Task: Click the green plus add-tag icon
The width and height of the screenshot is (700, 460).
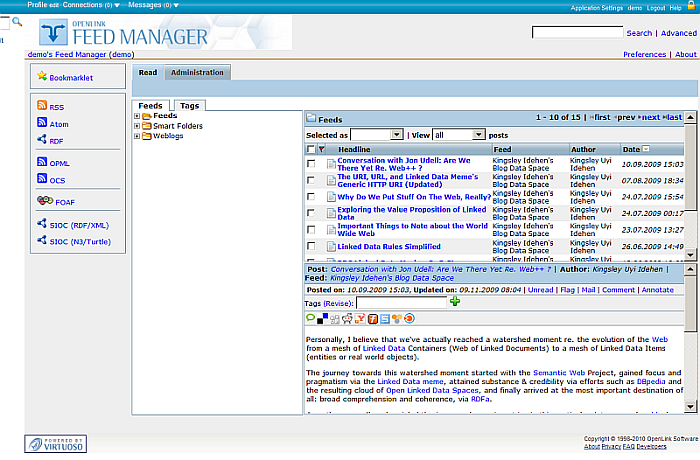Action: point(455,302)
